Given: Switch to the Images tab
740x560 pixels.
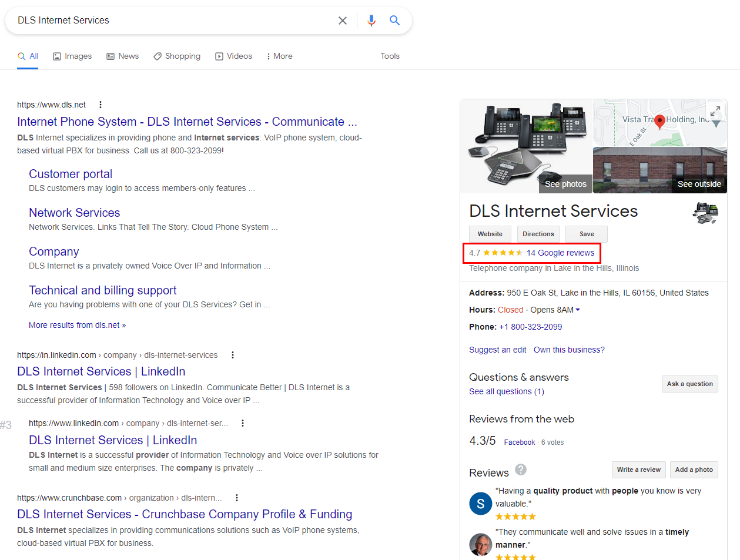Looking at the screenshot, I should tap(72, 56).
